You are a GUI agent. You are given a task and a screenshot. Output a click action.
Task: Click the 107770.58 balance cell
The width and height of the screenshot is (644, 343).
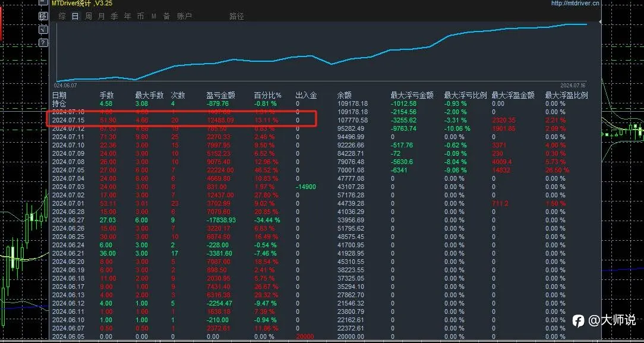(x=352, y=120)
